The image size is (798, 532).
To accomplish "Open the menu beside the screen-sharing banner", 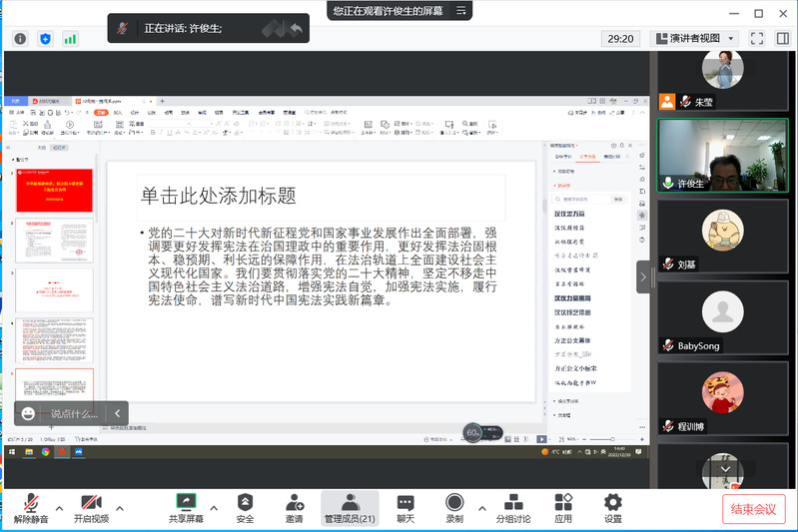I will 460,11.
